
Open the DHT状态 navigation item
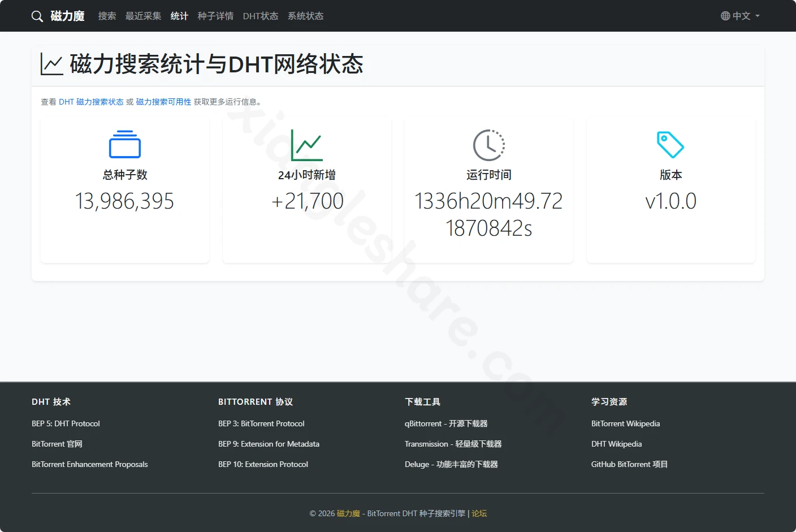[x=261, y=16]
